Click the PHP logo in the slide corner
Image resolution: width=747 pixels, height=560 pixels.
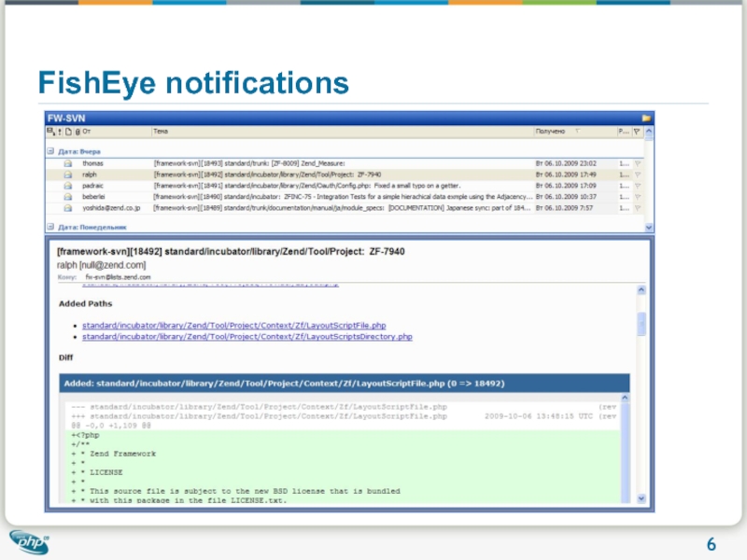point(30,540)
